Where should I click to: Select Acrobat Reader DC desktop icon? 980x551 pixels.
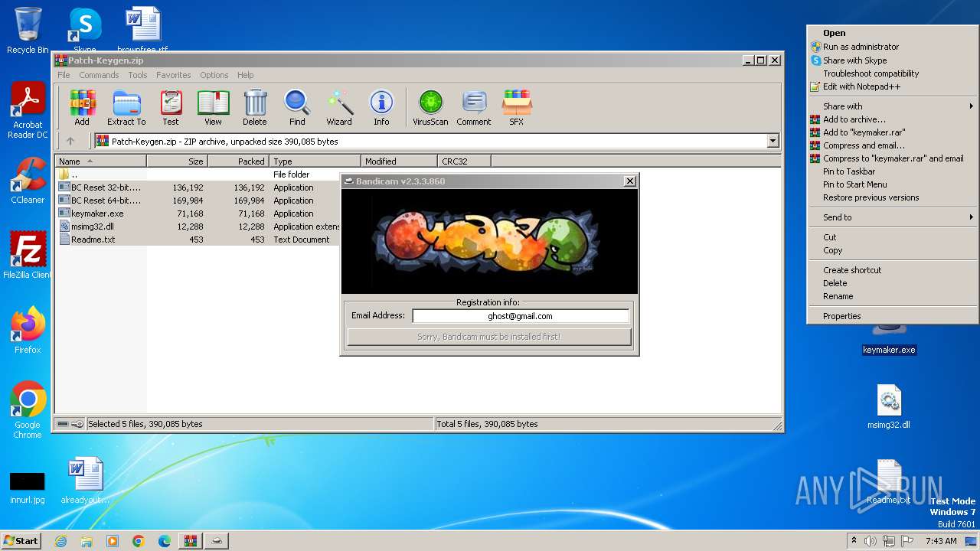[28, 111]
